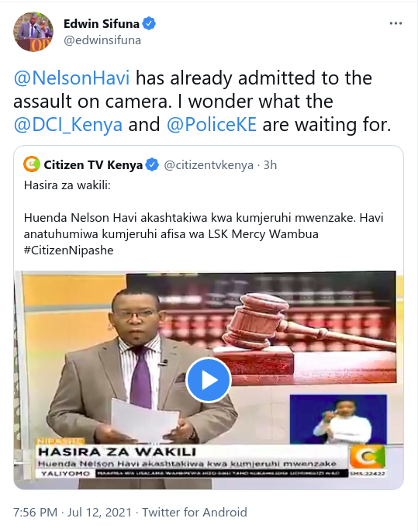This screenshot has width=418, height=532.
Task: Click the Citizen TV Kenya account name
Action: click(93, 165)
